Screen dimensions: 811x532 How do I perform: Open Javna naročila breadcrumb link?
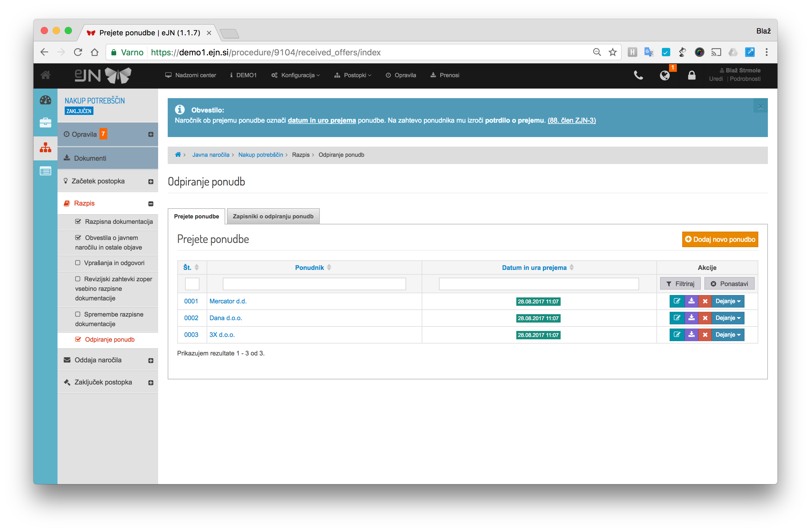211,154
